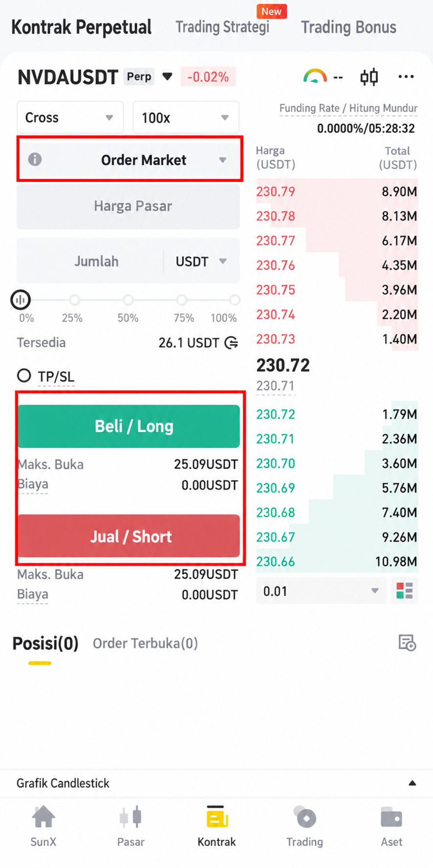Switch to Trading Strategi tab
The height and width of the screenshot is (868, 433).
222,27
